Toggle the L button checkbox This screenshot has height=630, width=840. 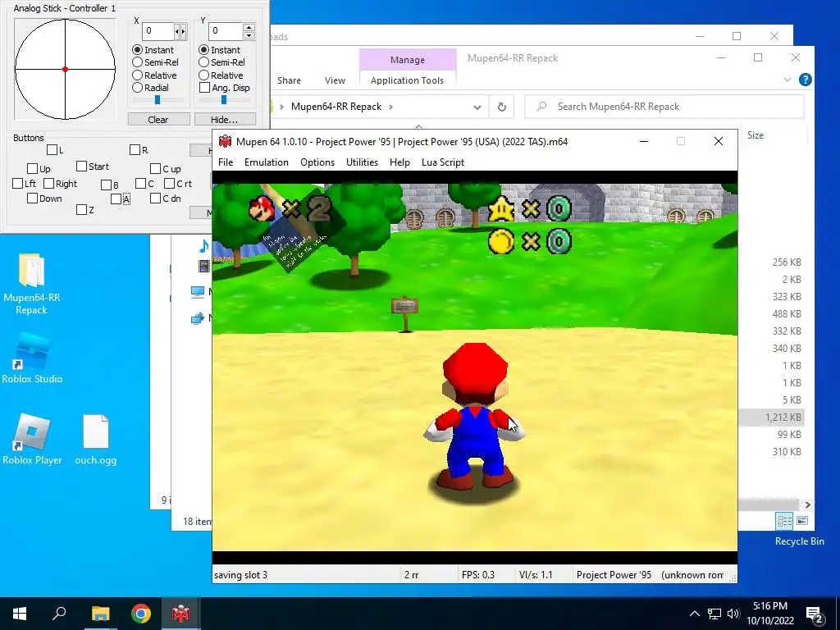(x=52, y=150)
